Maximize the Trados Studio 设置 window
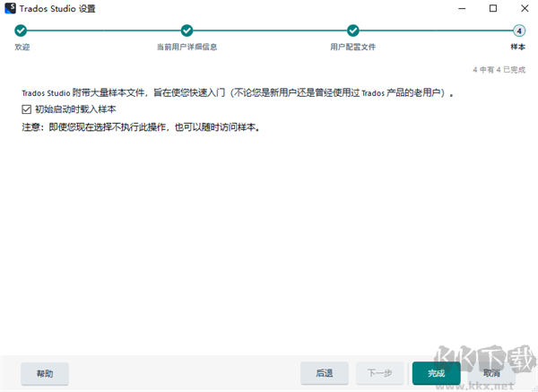538x392 pixels. click(493, 9)
